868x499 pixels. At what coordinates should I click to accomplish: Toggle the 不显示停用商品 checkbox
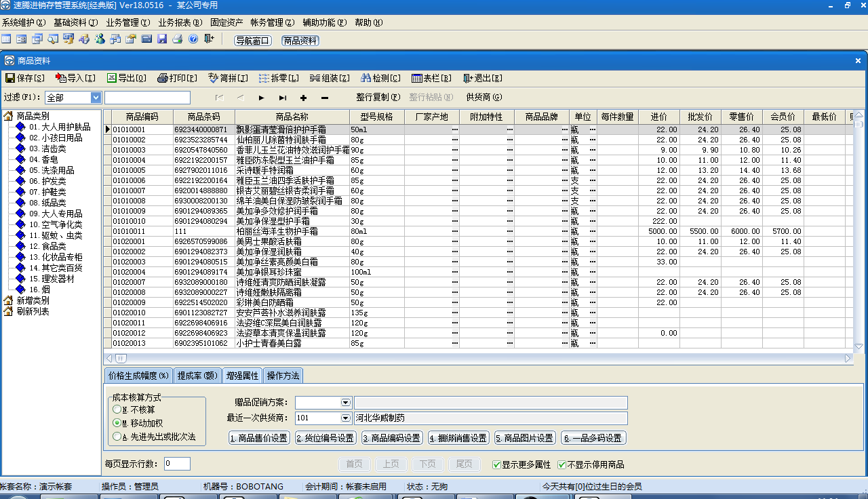click(x=591, y=464)
